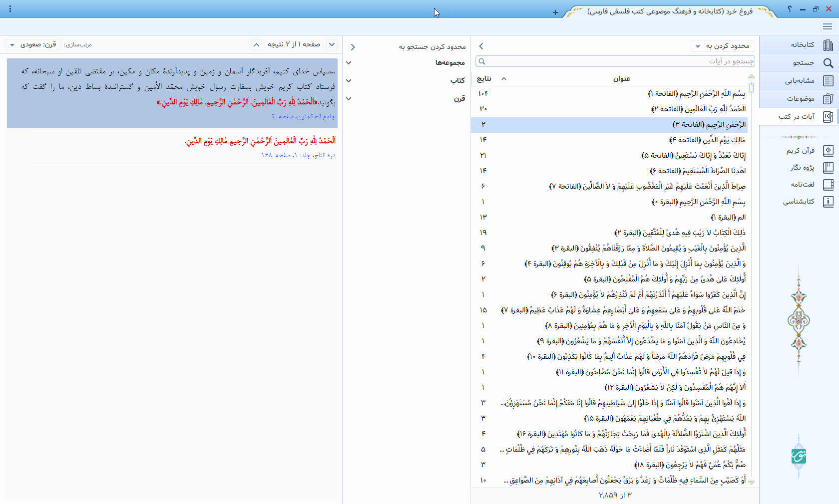Open the موضوعات topics icon
Viewport: 839px width, 504px height.
(828, 99)
